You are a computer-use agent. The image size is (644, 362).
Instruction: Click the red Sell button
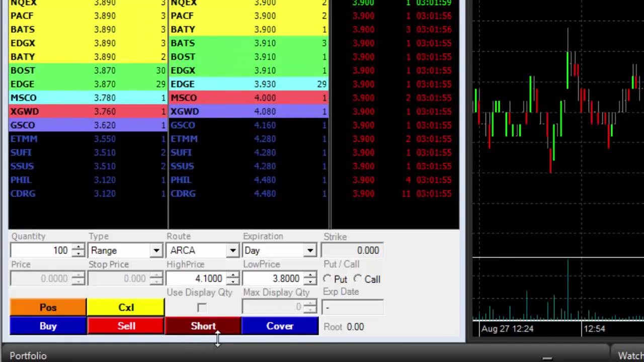click(x=126, y=326)
